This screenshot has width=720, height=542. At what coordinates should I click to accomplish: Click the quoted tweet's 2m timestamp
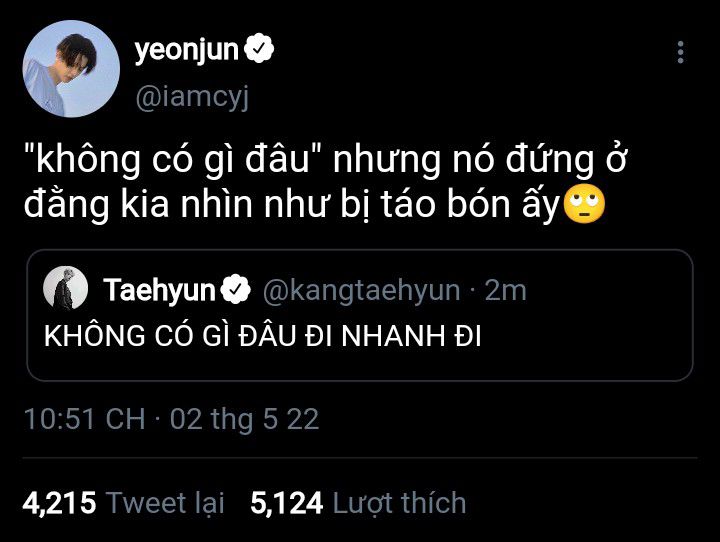click(x=505, y=291)
